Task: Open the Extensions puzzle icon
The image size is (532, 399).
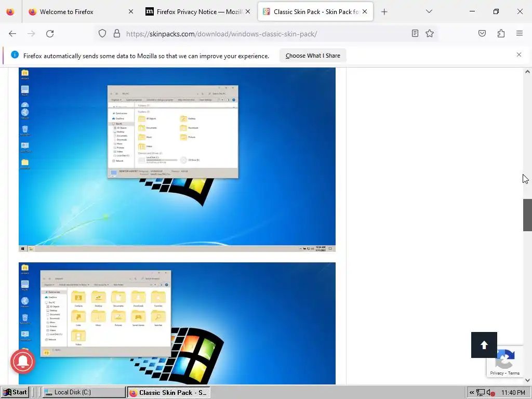Action: point(501,33)
